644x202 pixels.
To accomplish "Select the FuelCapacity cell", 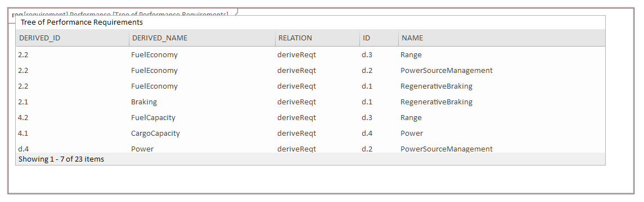I will click(153, 118).
